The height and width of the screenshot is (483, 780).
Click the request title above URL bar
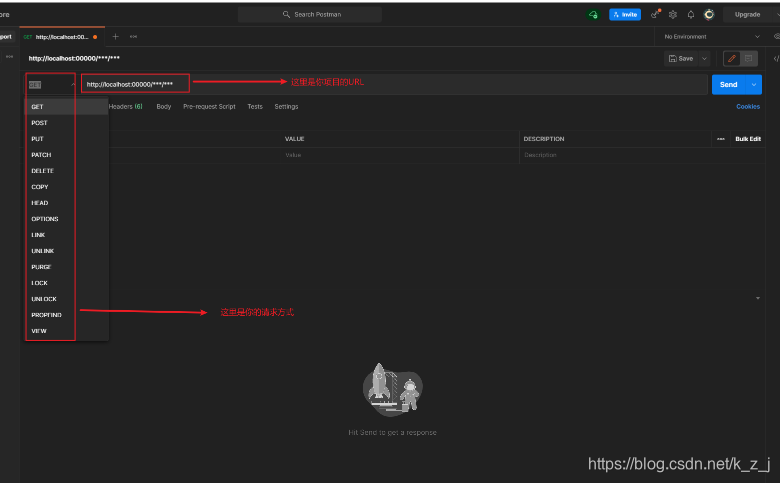tap(74, 58)
